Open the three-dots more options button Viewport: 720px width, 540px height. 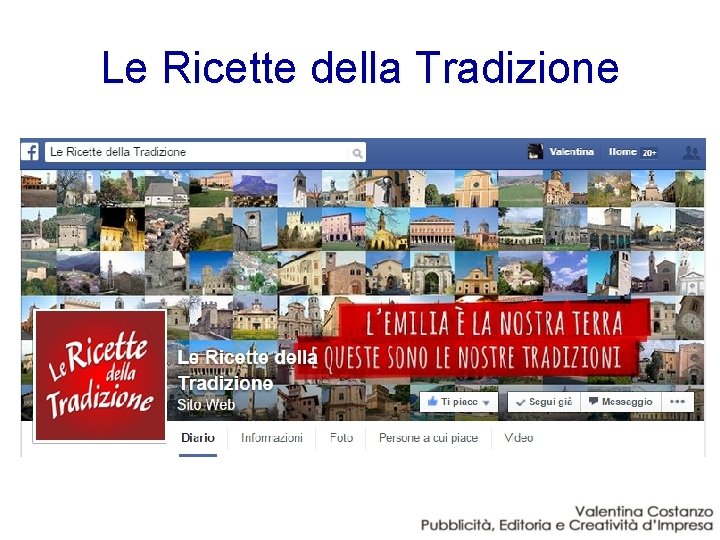coord(677,402)
